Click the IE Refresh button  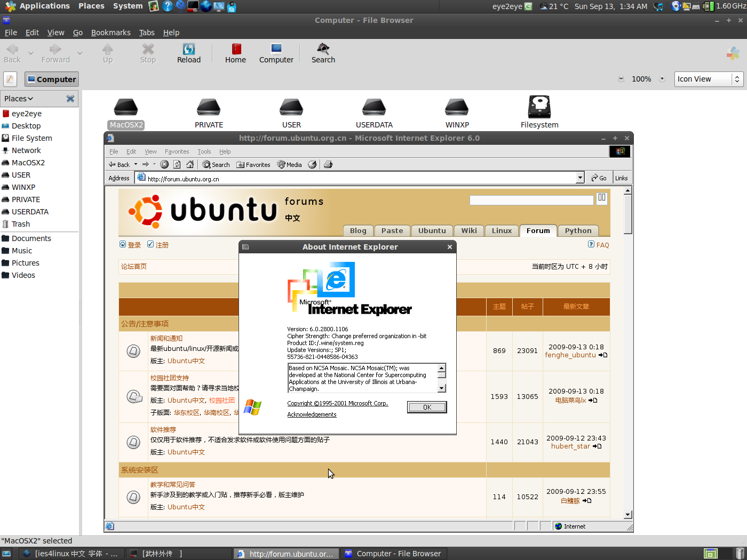177,164
